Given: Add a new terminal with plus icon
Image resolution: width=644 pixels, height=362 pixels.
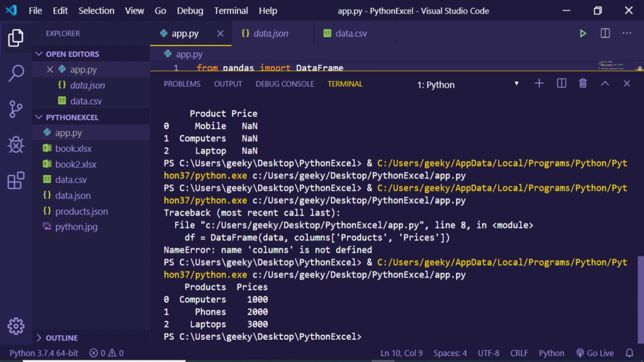Looking at the screenshot, I should pyautogui.click(x=539, y=83).
